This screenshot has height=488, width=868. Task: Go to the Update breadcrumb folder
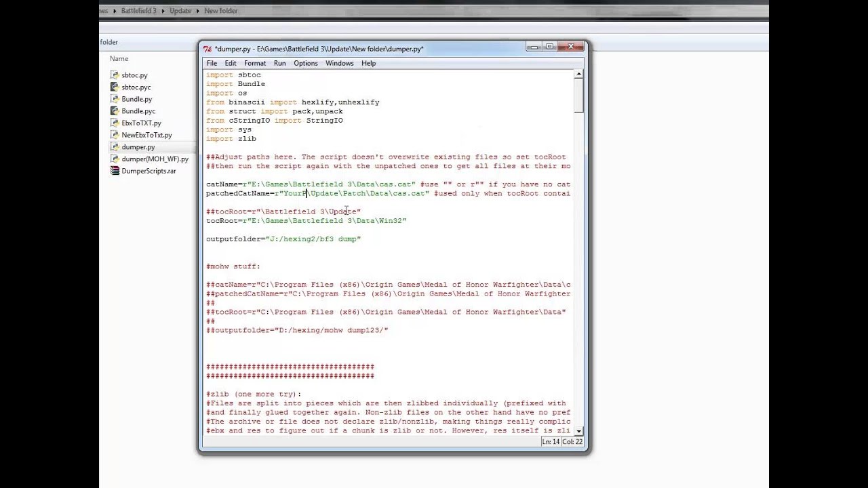[x=180, y=11]
